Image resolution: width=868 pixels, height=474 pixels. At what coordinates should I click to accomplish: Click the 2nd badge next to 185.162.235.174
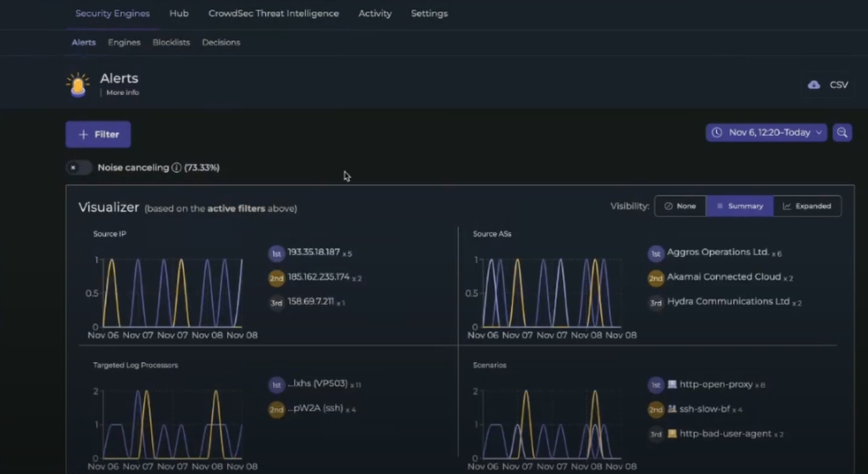[x=276, y=278]
